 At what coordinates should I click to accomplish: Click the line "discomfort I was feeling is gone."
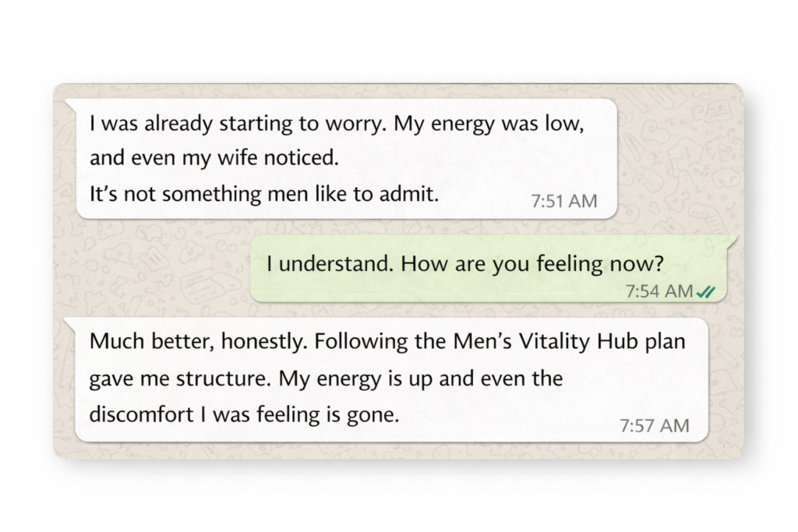coord(244,414)
